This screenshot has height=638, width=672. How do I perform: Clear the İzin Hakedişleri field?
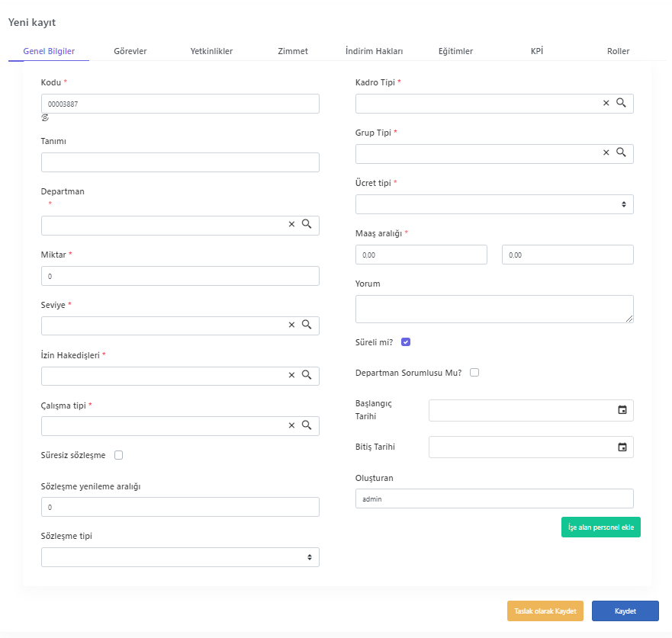click(x=291, y=375)
